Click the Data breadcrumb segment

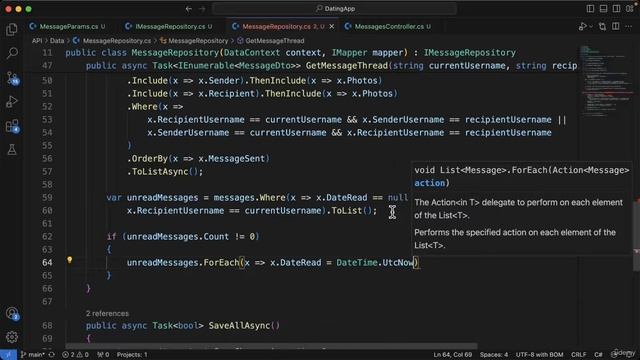click(x=57, y=41)
